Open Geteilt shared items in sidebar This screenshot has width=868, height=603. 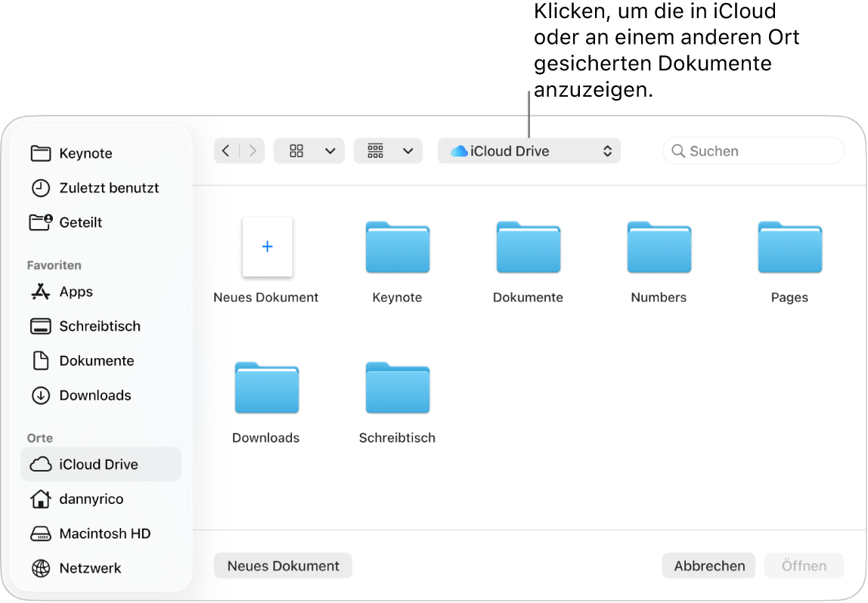tap(101, 222)
